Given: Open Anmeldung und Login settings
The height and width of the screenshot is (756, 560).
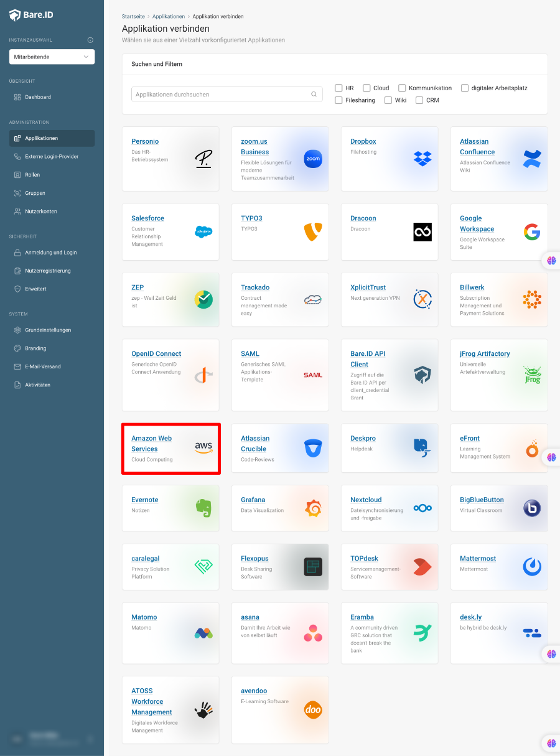Looking at the screenshot, I should coord(52,253).
